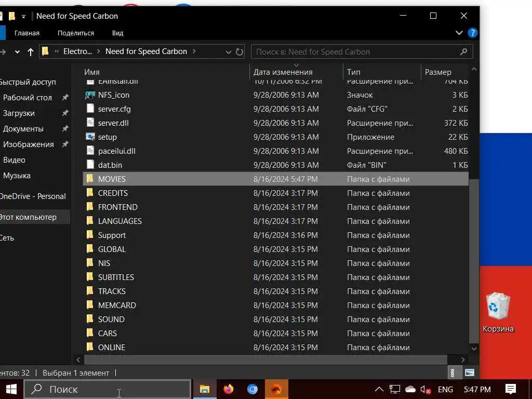This screenshot has width=532, height=399.
Task: Go up one folder level
Action: tap(31, 52)
